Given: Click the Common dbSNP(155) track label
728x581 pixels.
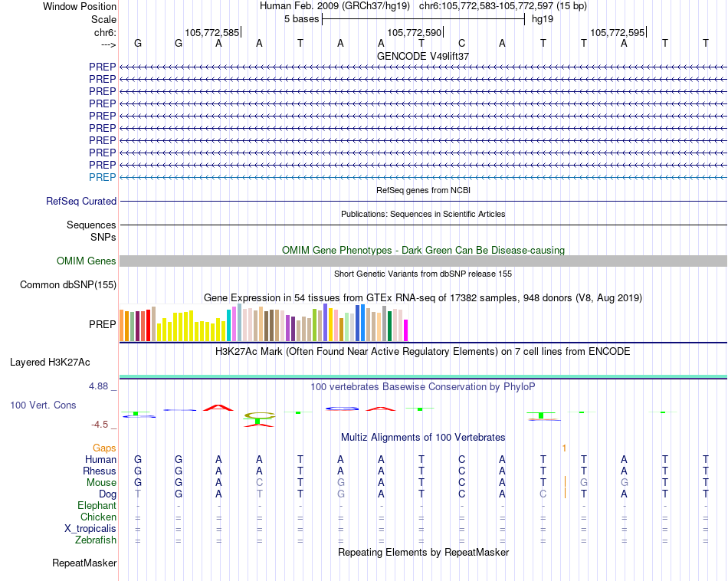Looking at the screenshot, I should point(68,284).
